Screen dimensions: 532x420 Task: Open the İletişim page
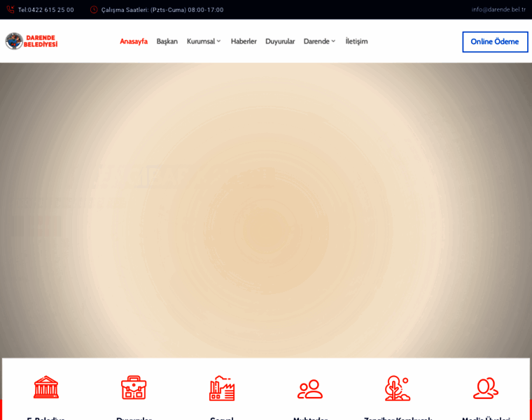click(356, 41)
